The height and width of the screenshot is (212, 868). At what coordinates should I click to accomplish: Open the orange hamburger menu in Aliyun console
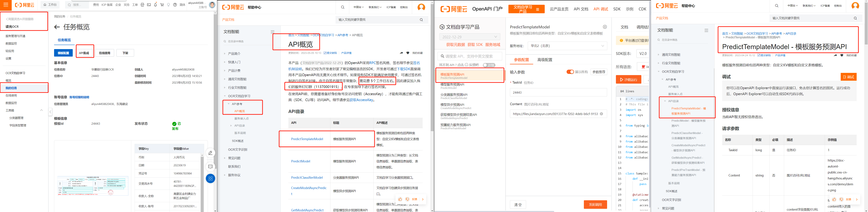6,5
